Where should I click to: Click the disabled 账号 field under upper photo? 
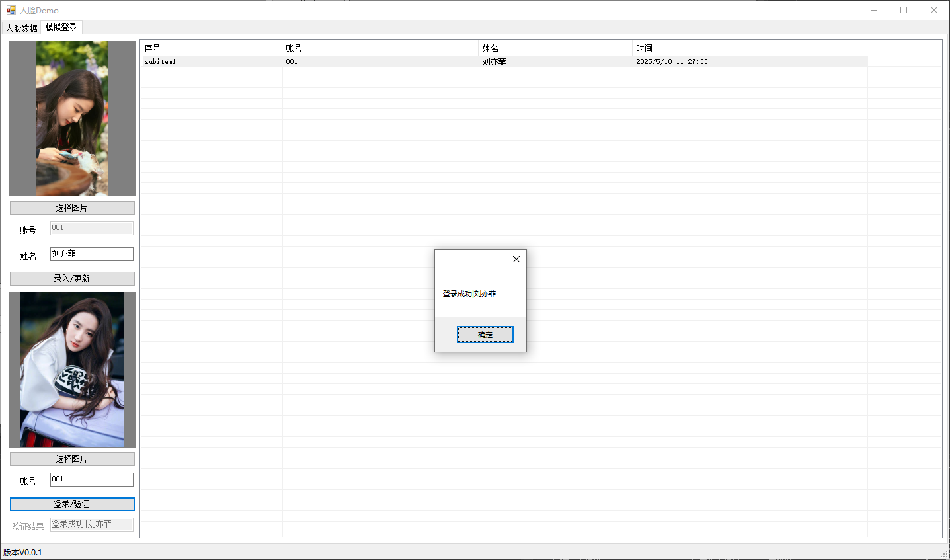92,228
